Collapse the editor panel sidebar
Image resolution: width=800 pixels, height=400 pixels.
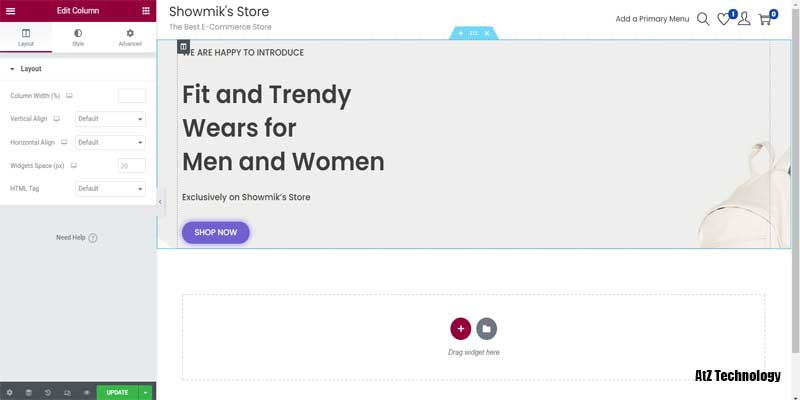coord(160,201)
